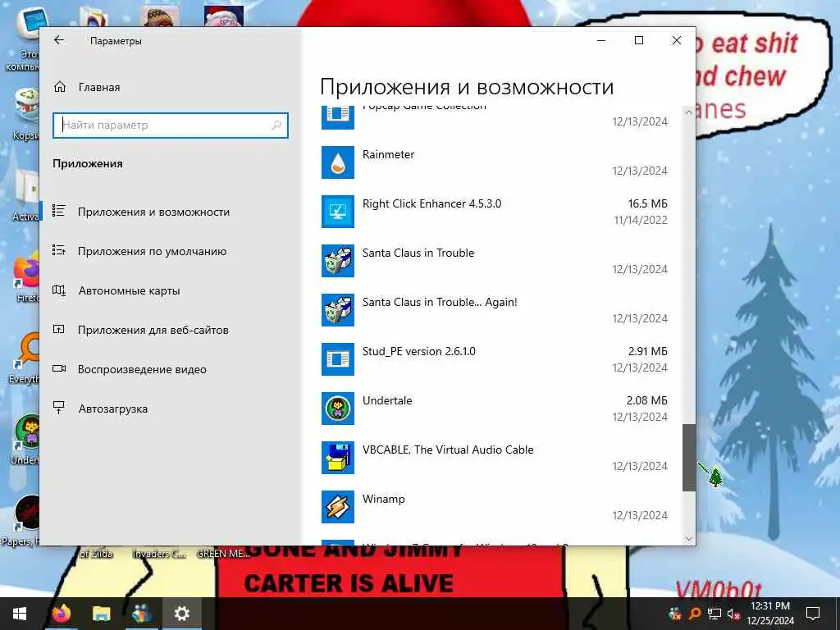The height and width of the screenshot is (630, 840).
Task: Click the Автономные карты map icon
Action: coord(59,290)
